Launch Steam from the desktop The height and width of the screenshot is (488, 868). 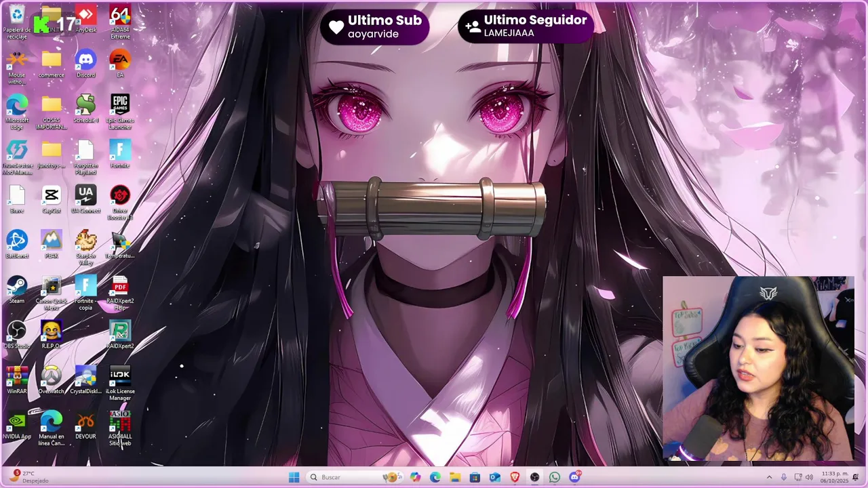(17, 290)
